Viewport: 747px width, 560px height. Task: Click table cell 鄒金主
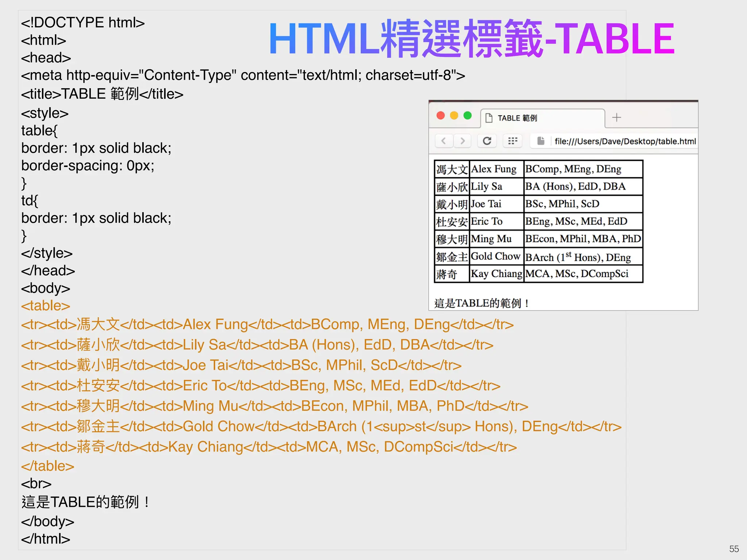pyautogui.click(x=452, y=257)
